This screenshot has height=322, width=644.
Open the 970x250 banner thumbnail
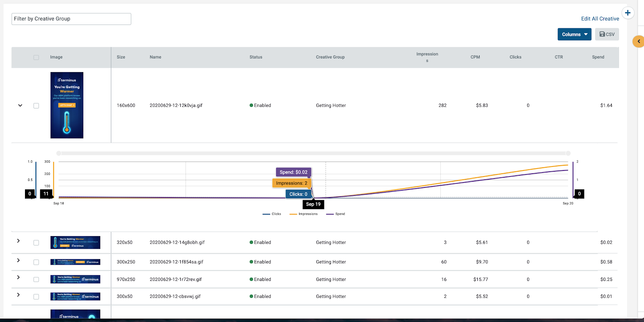click(75, 279)
